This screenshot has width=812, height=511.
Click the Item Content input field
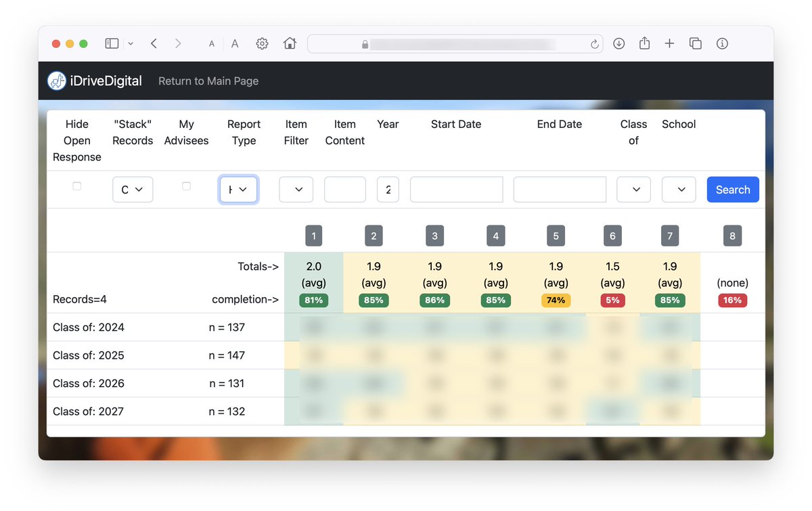coord(345,190)
